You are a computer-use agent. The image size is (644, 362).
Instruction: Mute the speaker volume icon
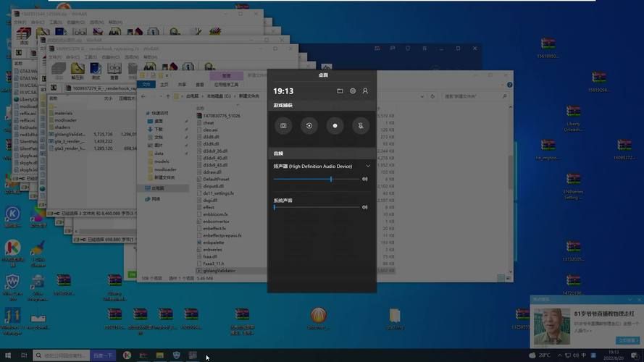coord(365,179)
